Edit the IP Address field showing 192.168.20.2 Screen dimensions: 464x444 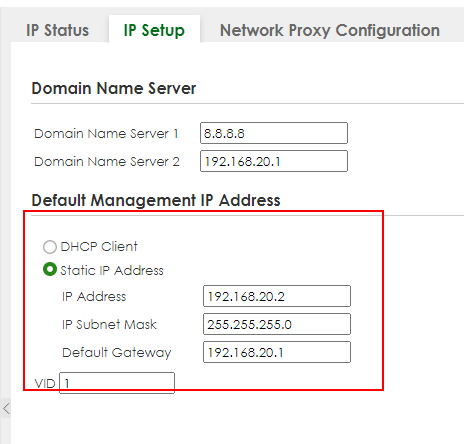point(277,296)
